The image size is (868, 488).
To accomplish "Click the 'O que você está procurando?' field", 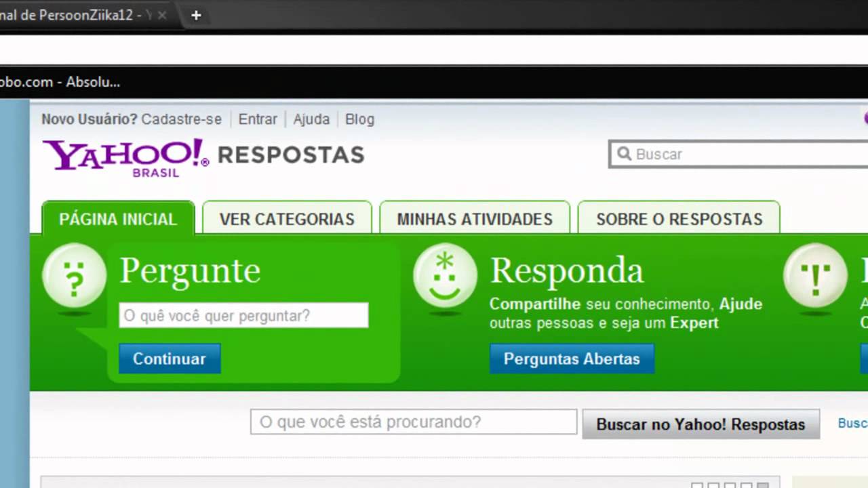I will (x=414, y=422).
